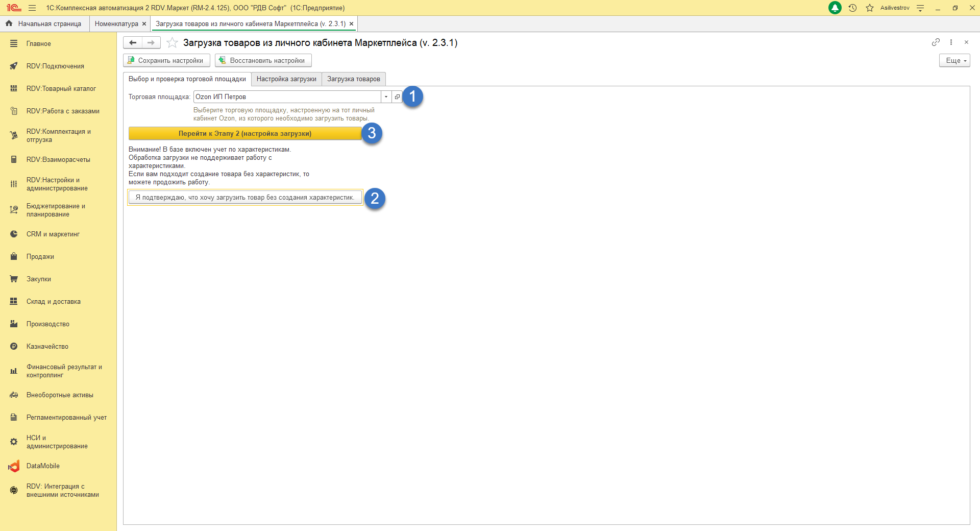Open RDV:Комплектация и отгрузка section
Viewport: 980px width, 531px height.
point(58,135)
